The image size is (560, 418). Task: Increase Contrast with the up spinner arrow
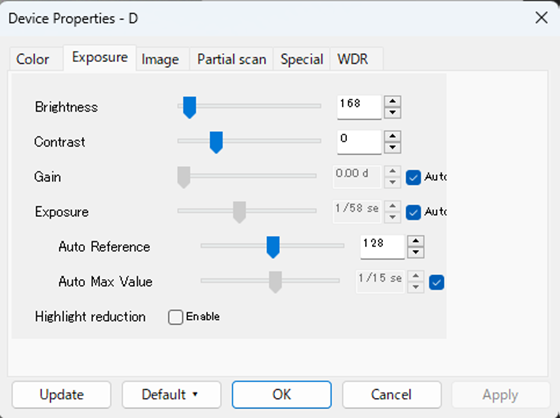(392, 136)
